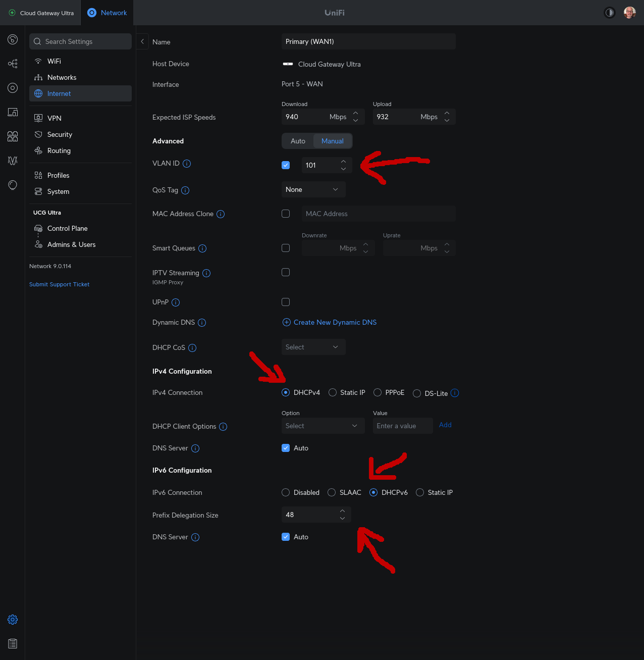This screenshot has height=660, width=644.
Task: Select Static IP for IPv6 Connection
Action: pos(420,492)
